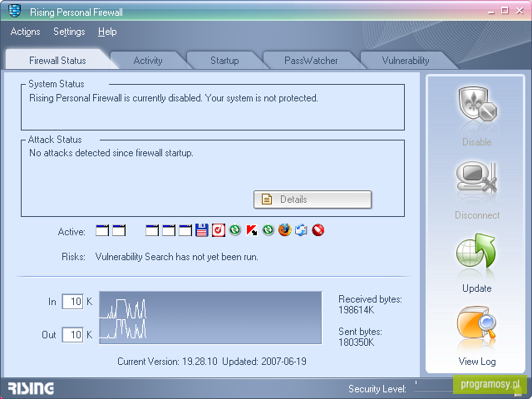Click the Out traffic scale input field
The height and width of the screenshot is (399, 532).
(x=72, y=335)
